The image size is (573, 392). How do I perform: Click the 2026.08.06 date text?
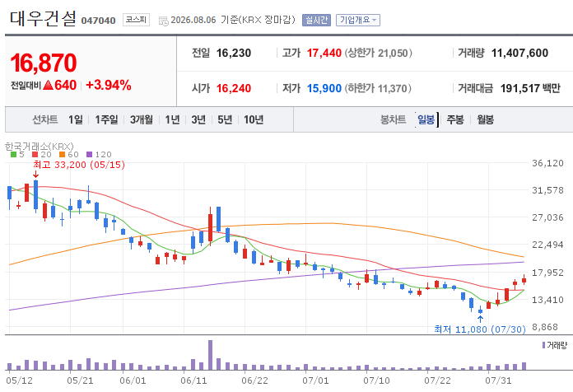point(193,20)
